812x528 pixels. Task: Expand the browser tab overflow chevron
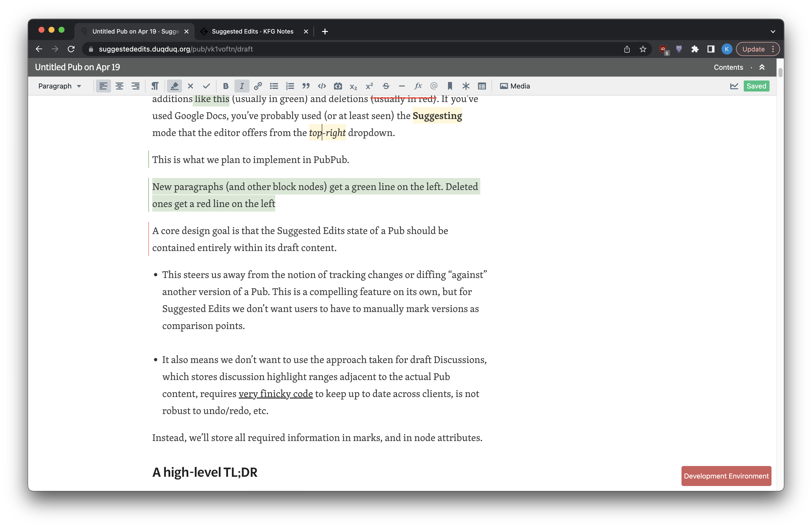[772, 31]
